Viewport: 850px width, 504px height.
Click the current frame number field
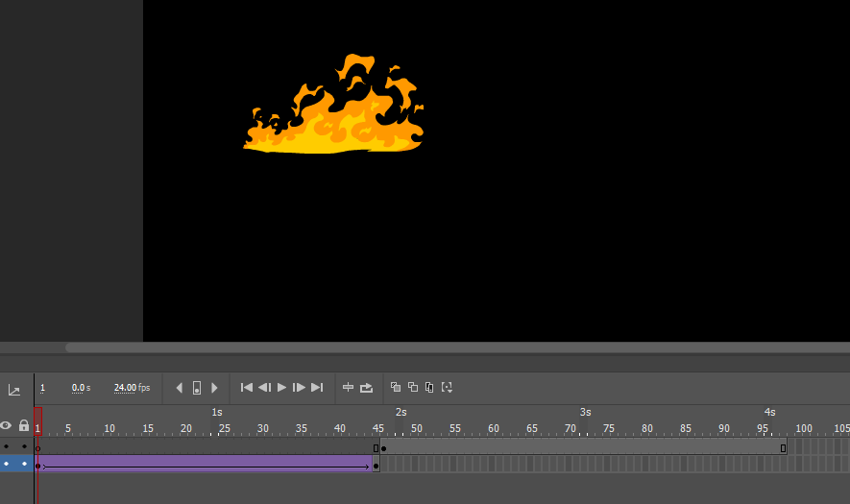43,388
